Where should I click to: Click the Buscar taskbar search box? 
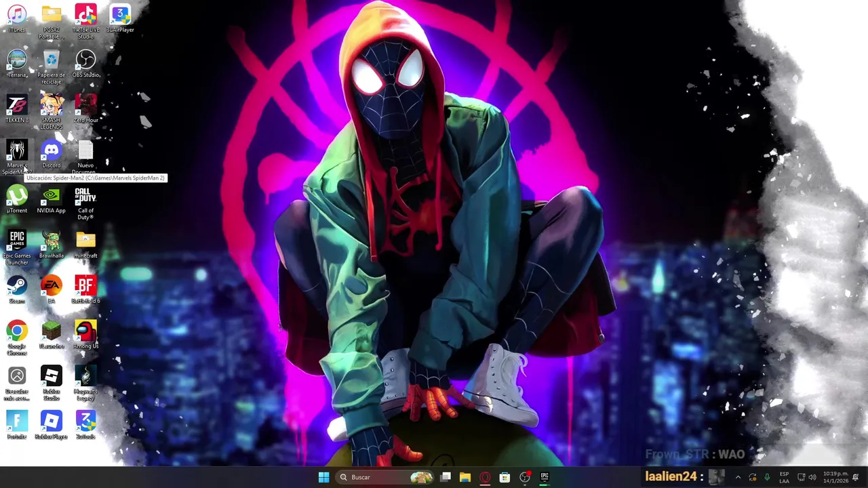coord(386,477)
